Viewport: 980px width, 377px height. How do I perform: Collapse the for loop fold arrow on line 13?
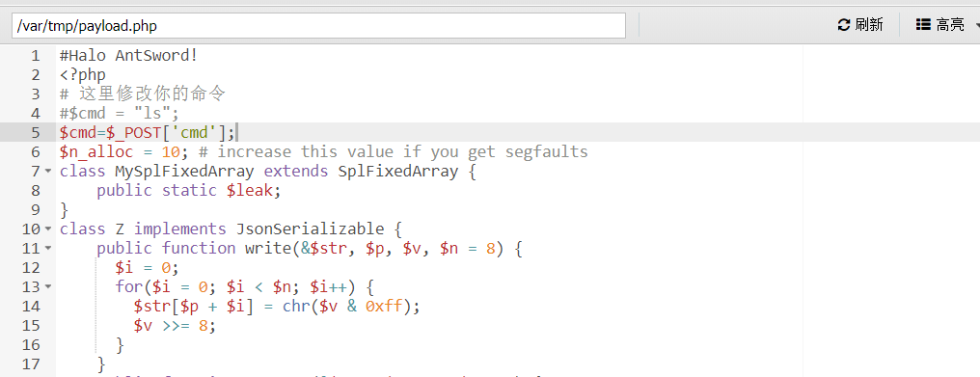click(49, 287)
